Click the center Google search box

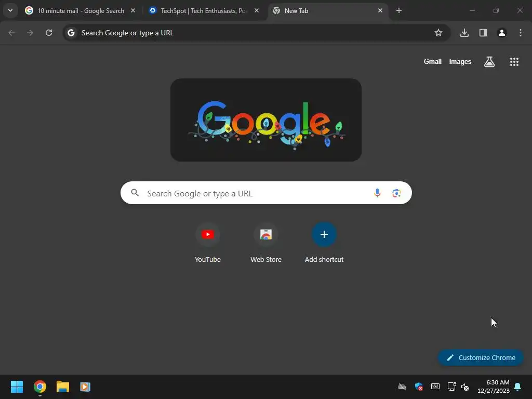[266, 193]
